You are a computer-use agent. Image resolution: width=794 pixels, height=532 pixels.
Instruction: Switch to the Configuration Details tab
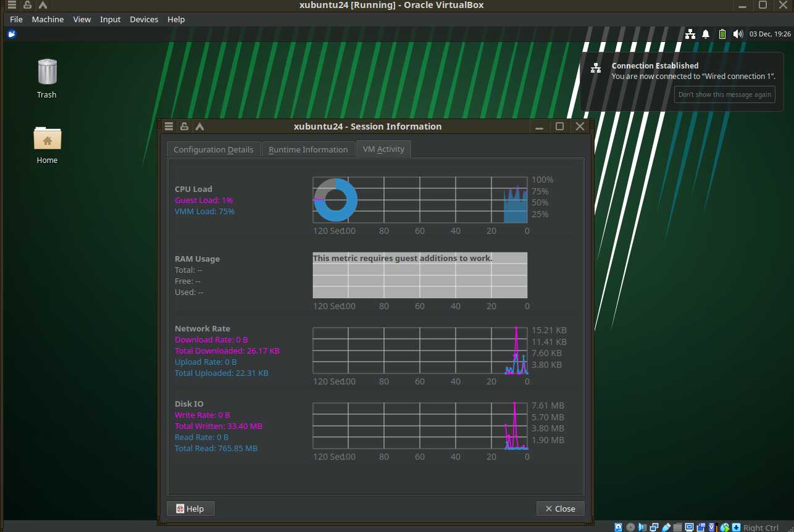tap(214, 149)
